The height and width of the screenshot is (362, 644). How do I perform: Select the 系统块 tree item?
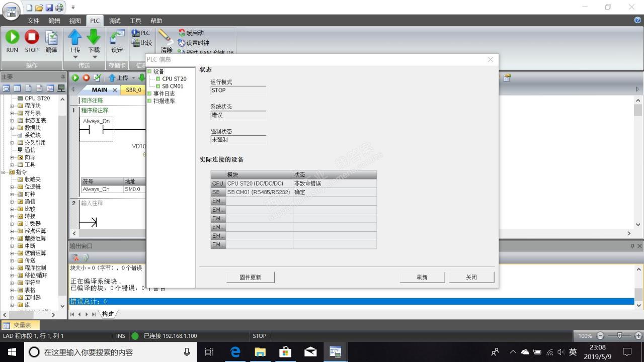33,135
